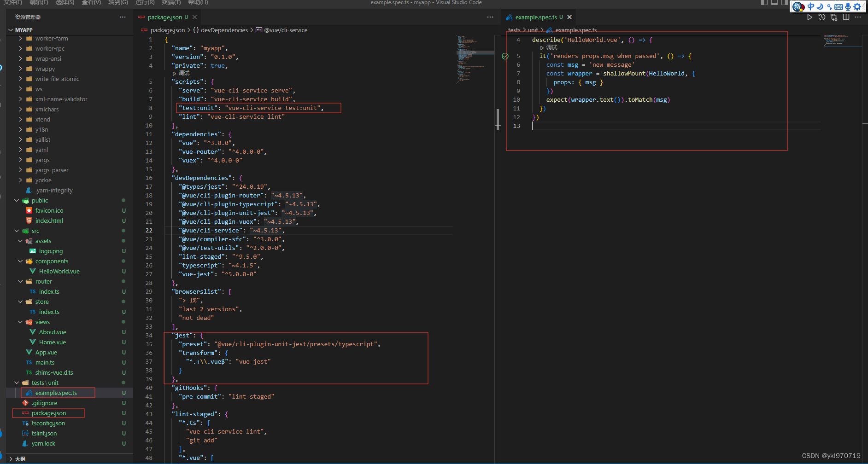Open timeline history icon in editor toolbar
The image size is (868, 464).
coord(822,17)
